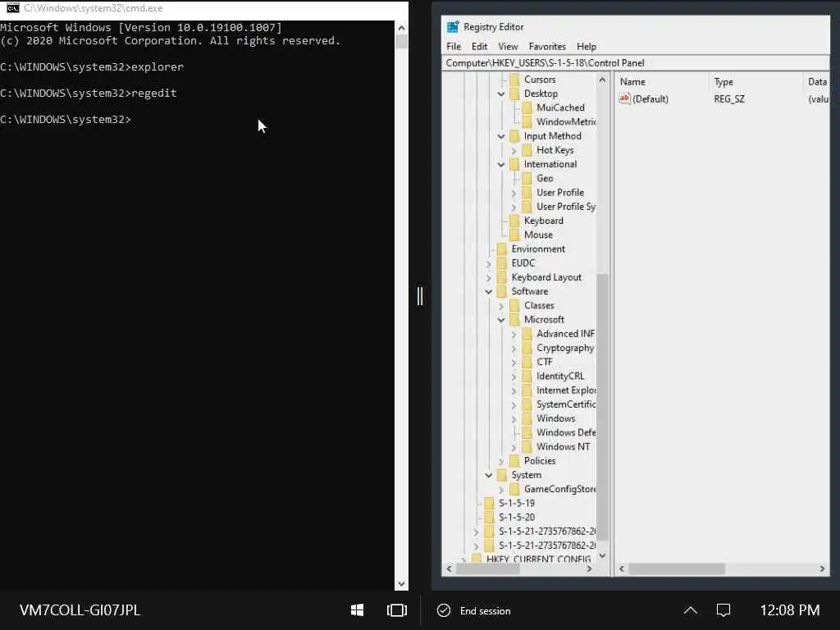840x630 pixels.
Task: Click the Data column header
Action: tap(817, 82)
